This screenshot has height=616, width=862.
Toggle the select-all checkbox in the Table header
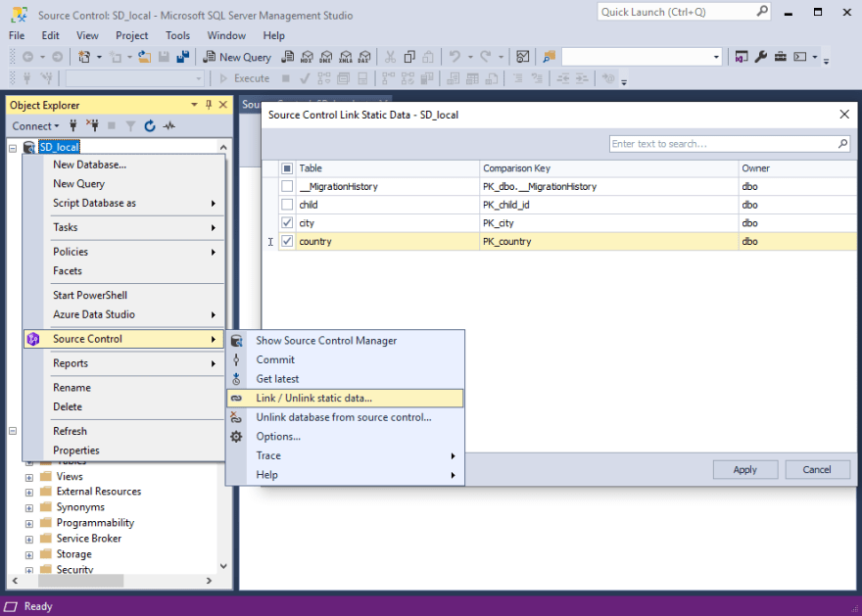pos(287,168)
